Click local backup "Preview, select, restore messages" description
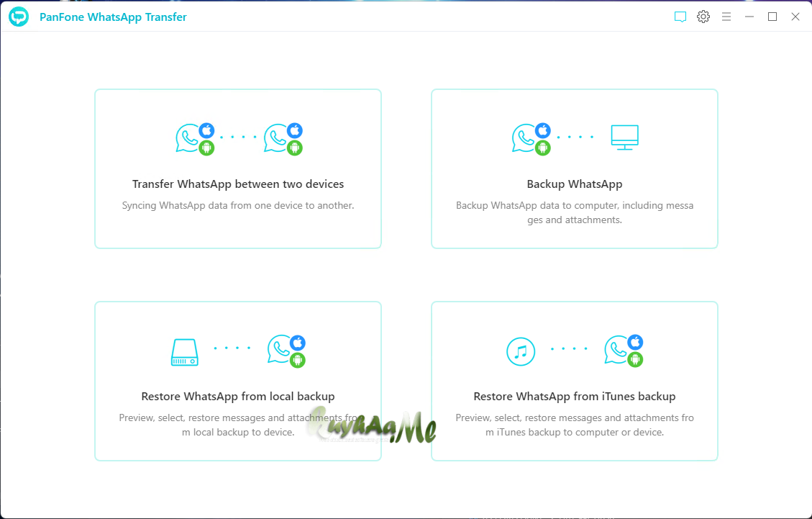Image resolution: width=812 pixels, height=519 pixels. (x=238, y=425)
